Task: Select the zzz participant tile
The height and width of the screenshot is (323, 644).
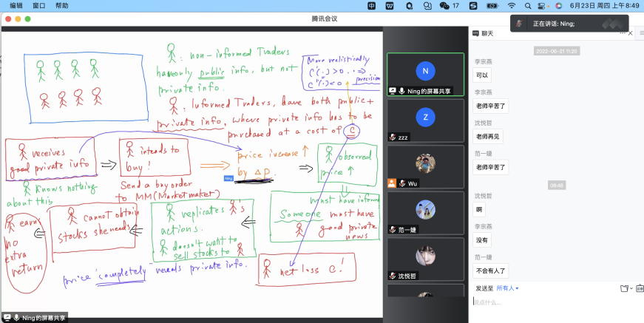Action: click(425, 120)
